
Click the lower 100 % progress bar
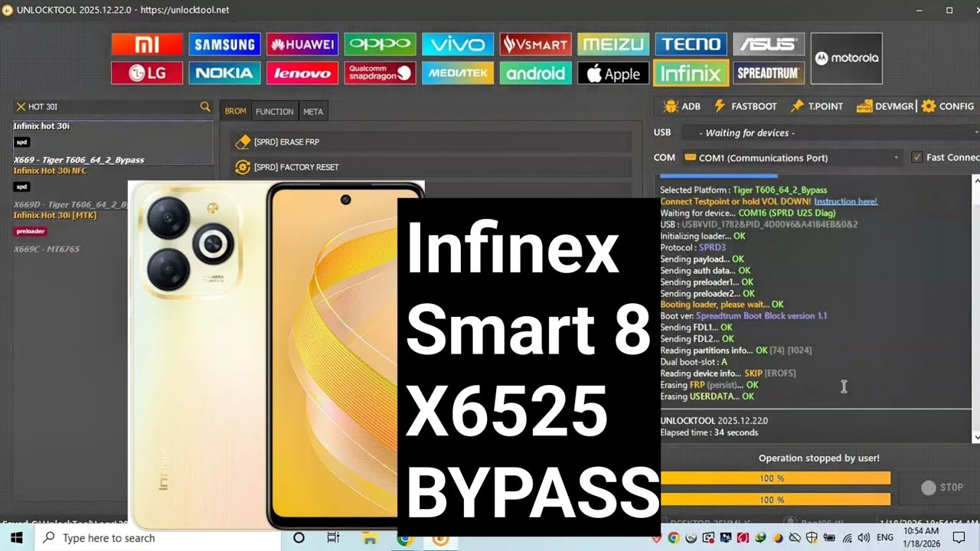pyautogui.click(x=775, y=499)
